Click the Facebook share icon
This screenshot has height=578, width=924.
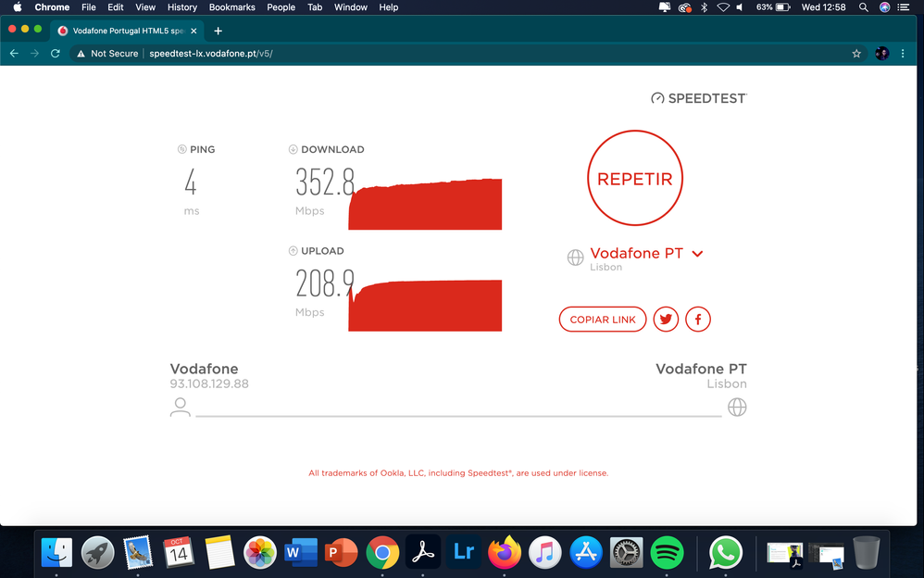point(698,319)
